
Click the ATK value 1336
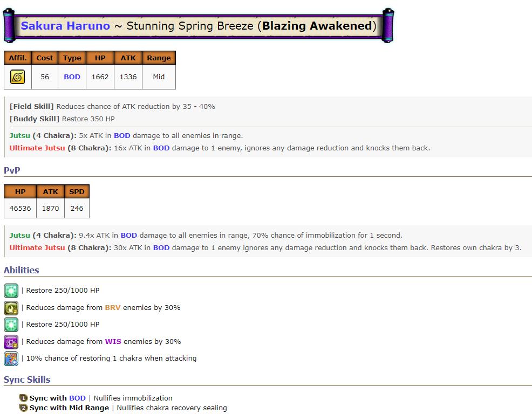(x=128, y=77)
